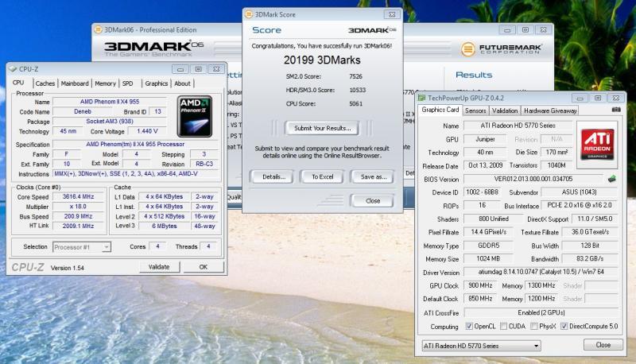
Task: Click the GPU-Z BIOS save chip icon
Action: [x=611, y=179]
